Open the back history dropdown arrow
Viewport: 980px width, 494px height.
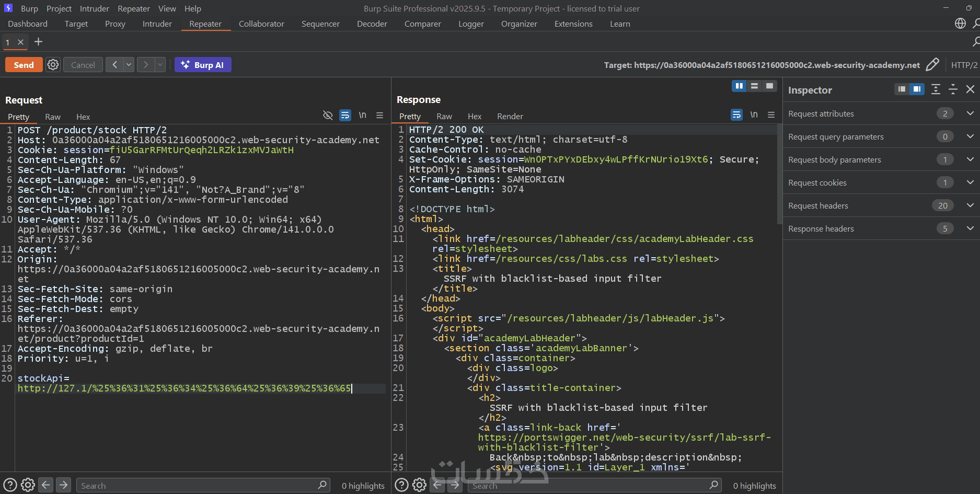click(129, 65)
